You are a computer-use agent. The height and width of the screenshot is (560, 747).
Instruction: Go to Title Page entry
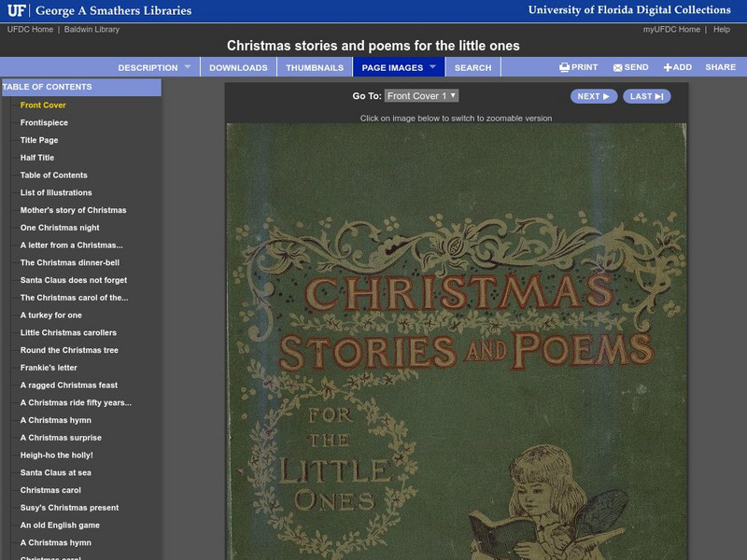[x=39, y=141]
